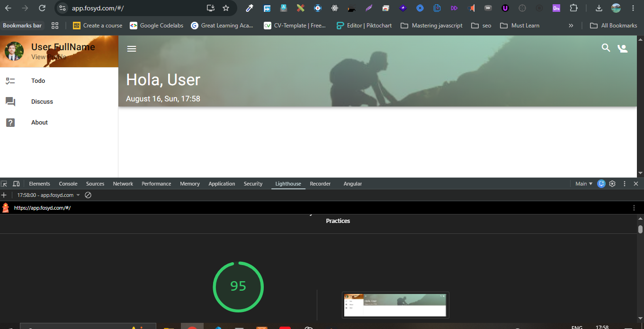The height and width of the screenshot is (329, 644).
Task: Activate the DevTools inspect element picker
Action: pos(4,184)
